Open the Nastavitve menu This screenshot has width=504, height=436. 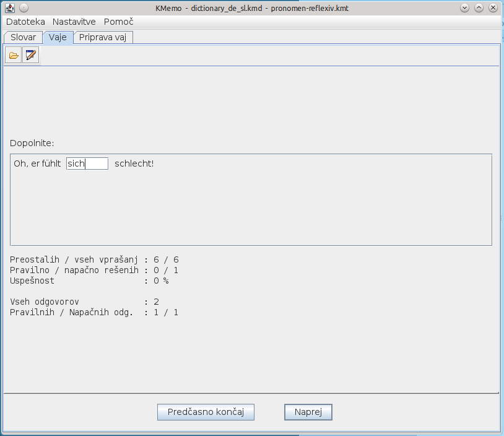74,22
